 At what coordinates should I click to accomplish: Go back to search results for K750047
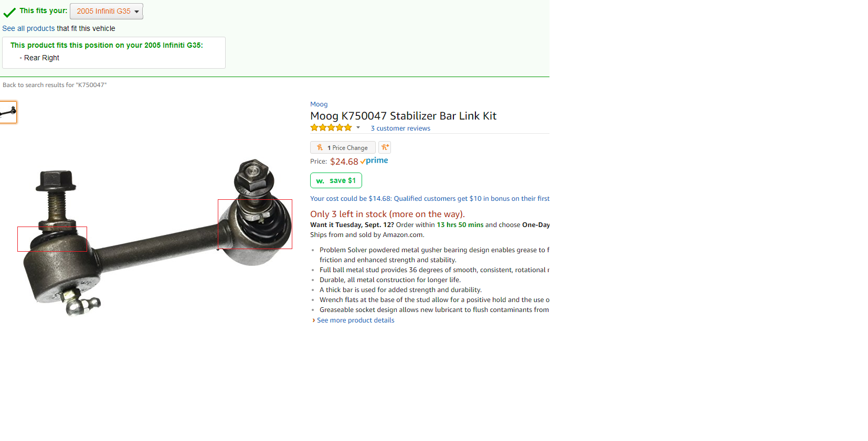click(x=55, y=85)
